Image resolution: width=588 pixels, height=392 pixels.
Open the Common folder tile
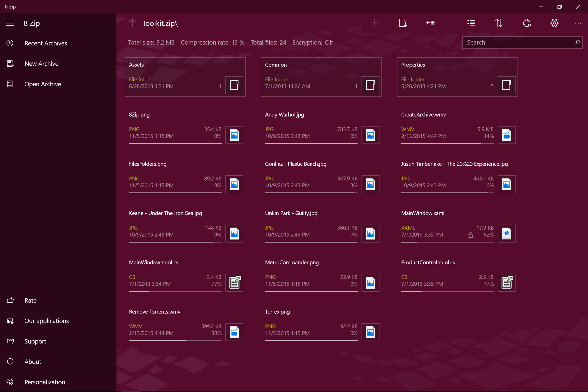(x=321, y=77)
